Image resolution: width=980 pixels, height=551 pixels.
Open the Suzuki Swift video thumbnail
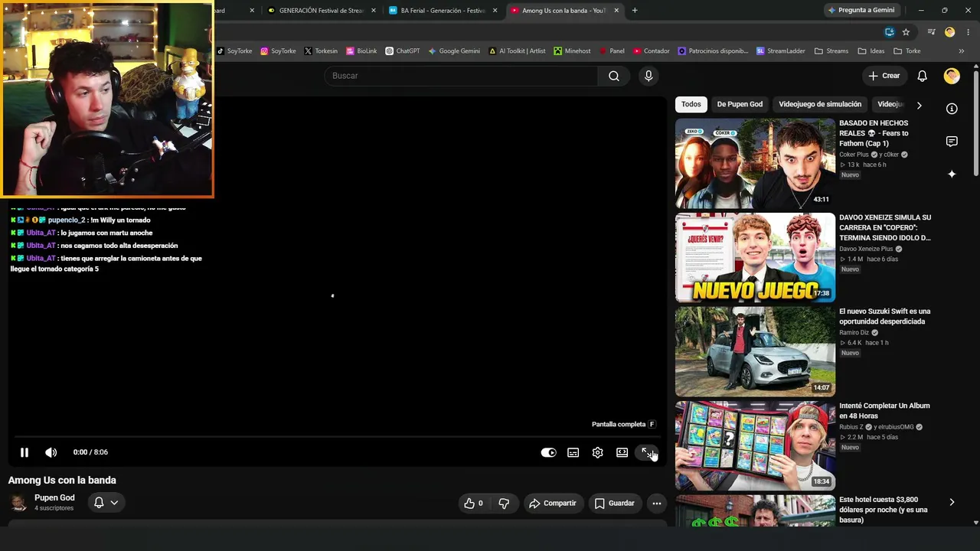(755, 351)
